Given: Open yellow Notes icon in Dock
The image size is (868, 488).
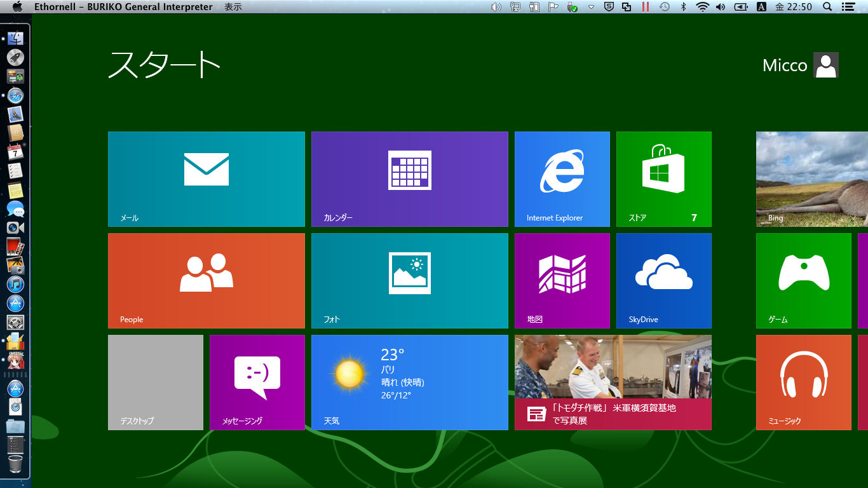Looking at the screenshot, I should click(15, 190).
